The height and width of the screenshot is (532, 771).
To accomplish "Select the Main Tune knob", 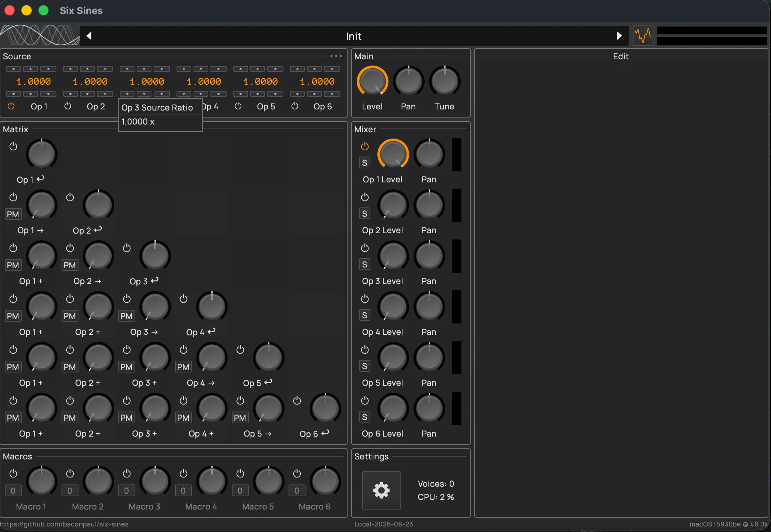I will click(444, 81).
